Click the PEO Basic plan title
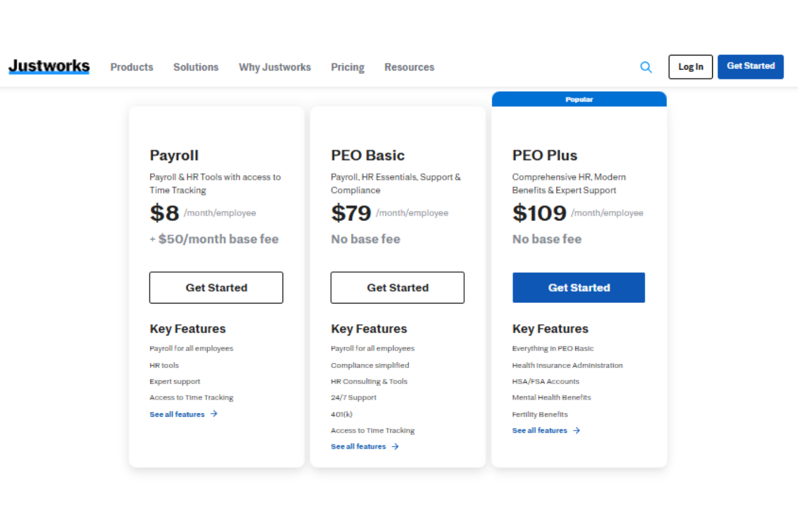This screenshot has height=532, width=798. (368, 155)
